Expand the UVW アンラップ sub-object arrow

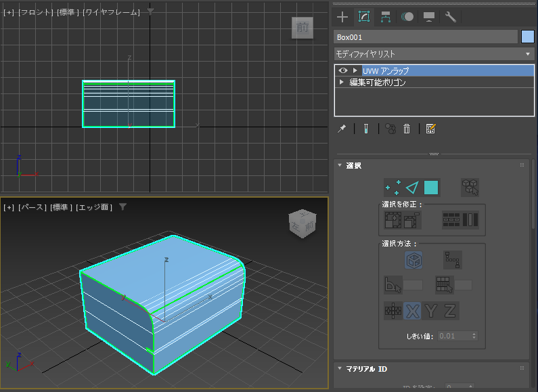[x=355, y=70]
